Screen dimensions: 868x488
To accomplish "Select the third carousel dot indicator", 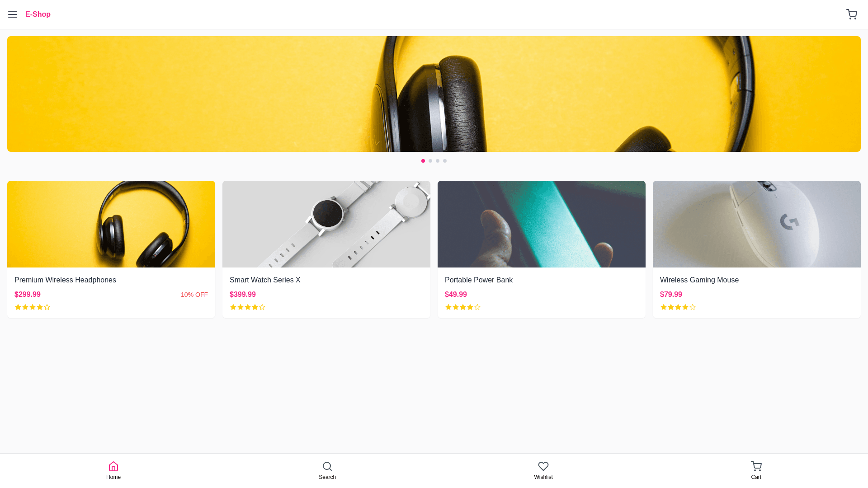I will tap(438, 161).
